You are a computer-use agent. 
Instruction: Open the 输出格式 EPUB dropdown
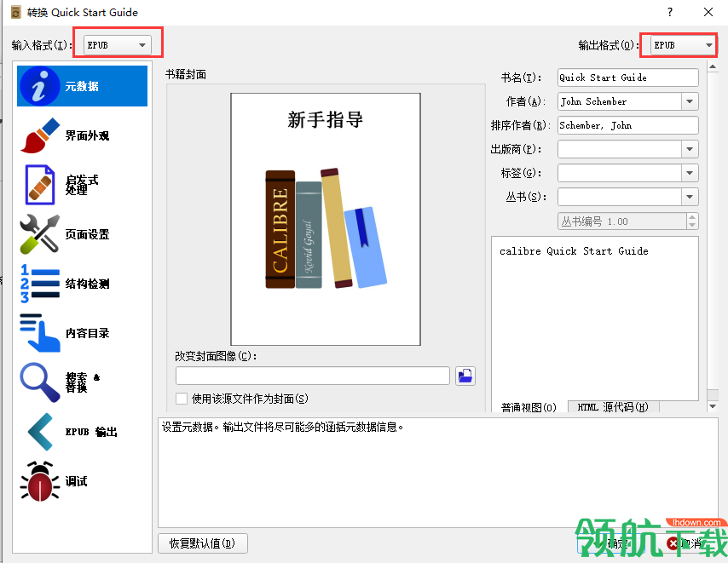[683, 45]
